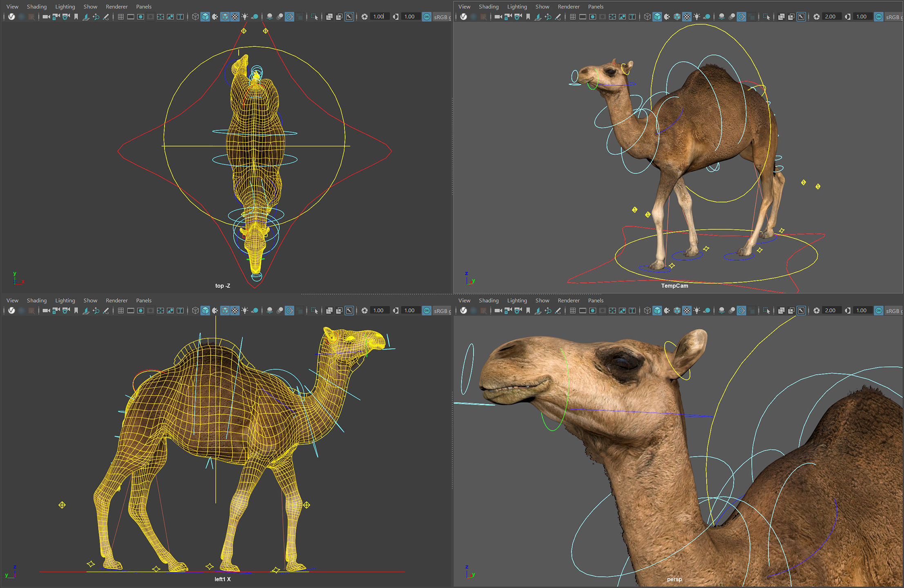
Task: Open sRGB color space dropdown in persp panel
Action: [894, 310]
